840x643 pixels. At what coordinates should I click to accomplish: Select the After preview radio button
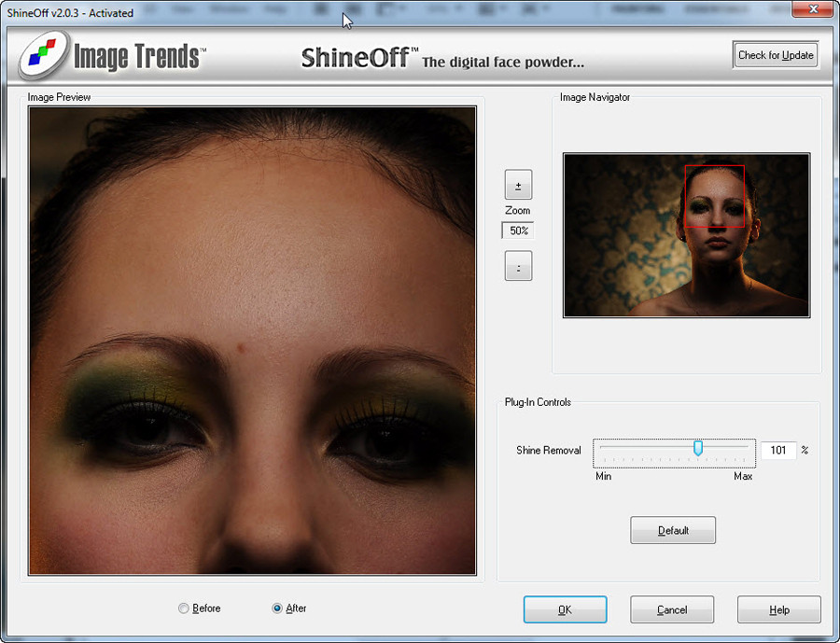(x=277, y=608)
